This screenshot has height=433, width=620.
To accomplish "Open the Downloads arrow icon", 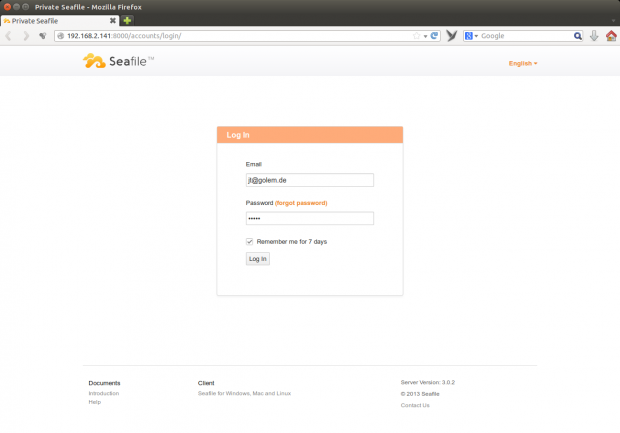I will point(594,36).
